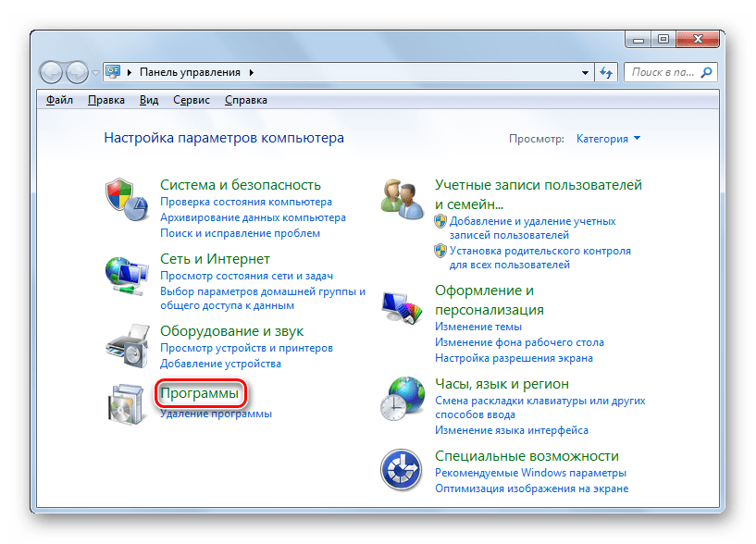Open the Clock, Language and Region globe icon
Screen dimensions: 756x544
click(403, 399)
